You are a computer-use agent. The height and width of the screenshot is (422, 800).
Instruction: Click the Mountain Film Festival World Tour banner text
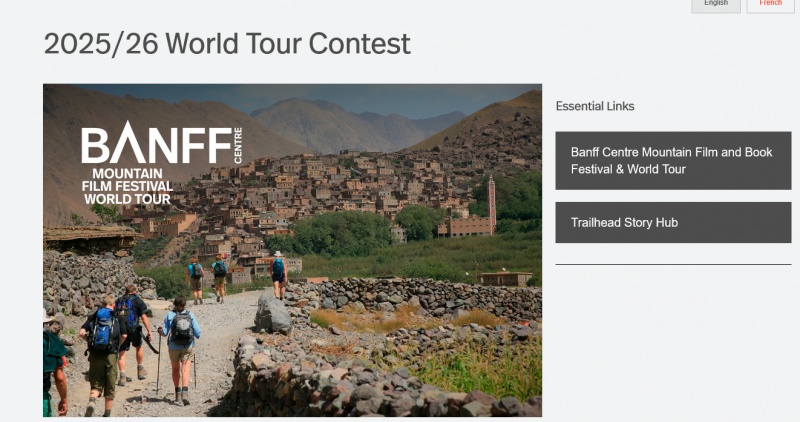coord(128,186)
